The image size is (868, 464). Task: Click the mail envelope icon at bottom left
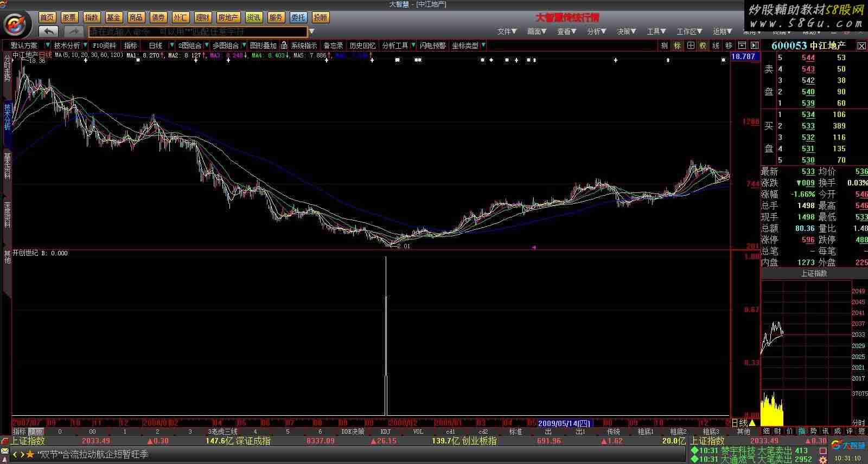(5, 452)
